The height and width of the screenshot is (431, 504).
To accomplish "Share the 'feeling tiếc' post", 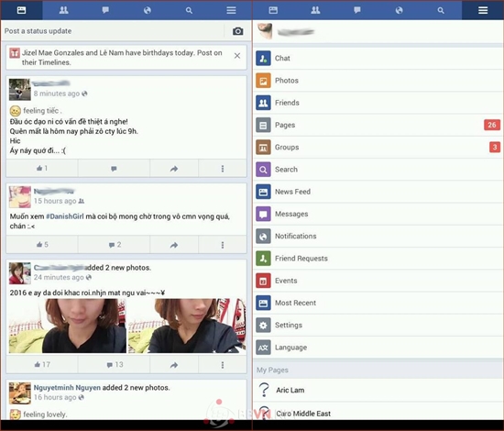I will point(174,168).
